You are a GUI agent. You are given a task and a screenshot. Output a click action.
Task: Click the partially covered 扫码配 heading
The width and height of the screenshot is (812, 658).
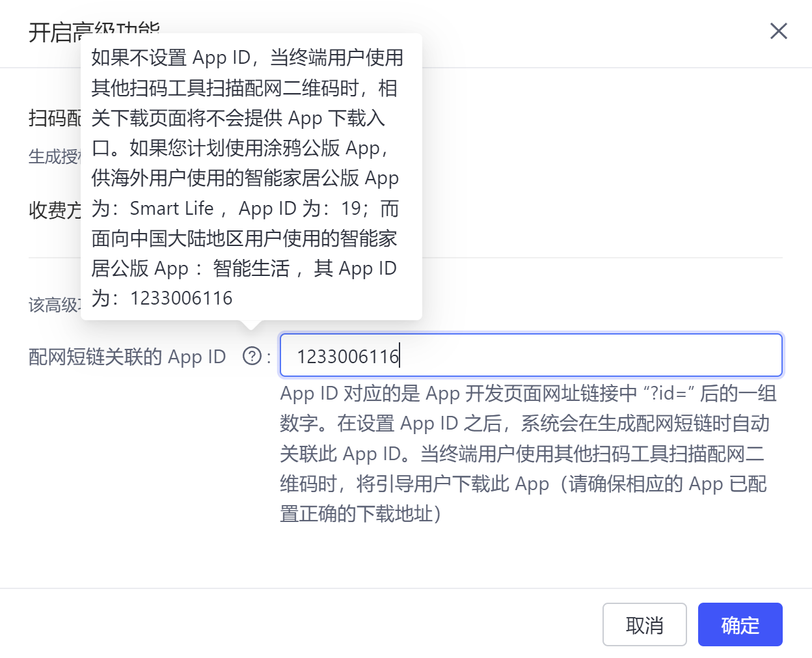[x=54, y=118]
